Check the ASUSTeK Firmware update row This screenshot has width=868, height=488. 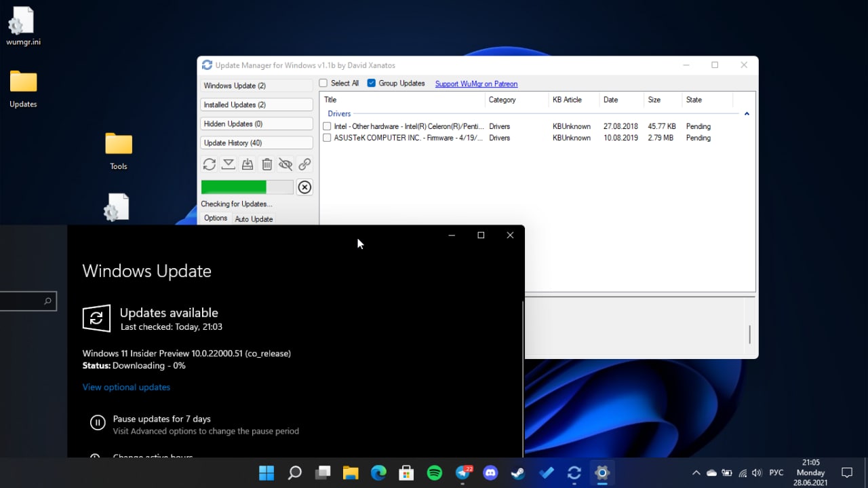[x=328, y=138]
